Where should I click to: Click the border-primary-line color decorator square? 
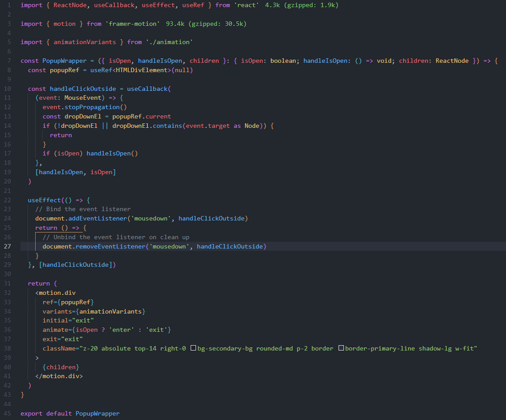pos(341,348)
